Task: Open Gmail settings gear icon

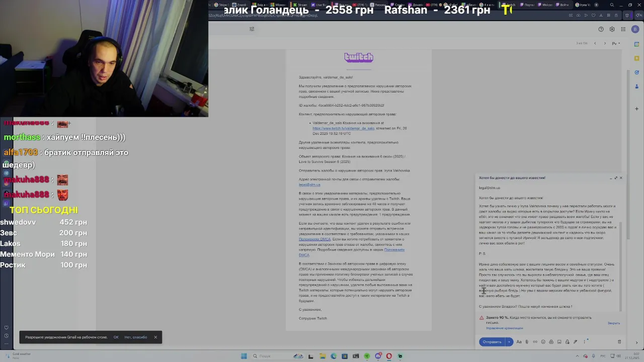Action: click(x=612, y=29)
